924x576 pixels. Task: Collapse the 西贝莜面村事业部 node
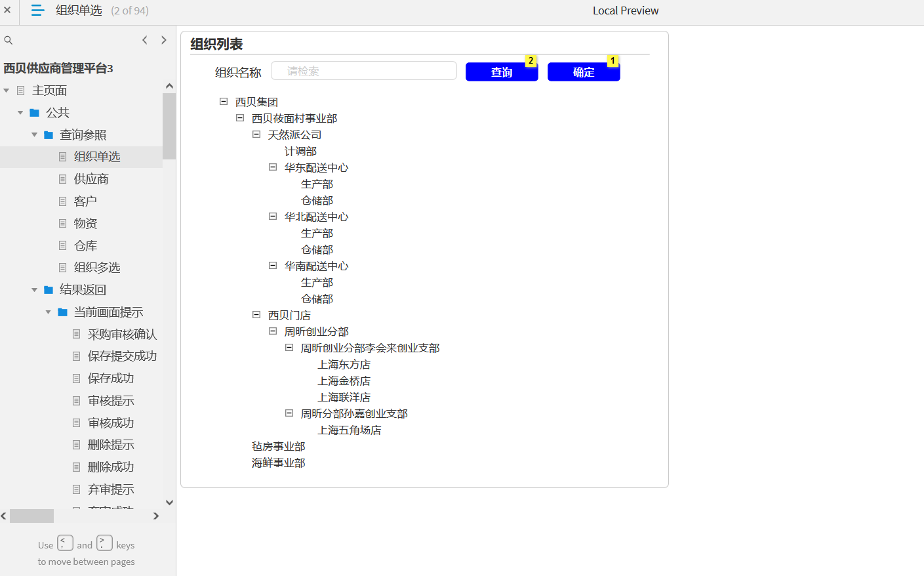[x=240, y=118]
